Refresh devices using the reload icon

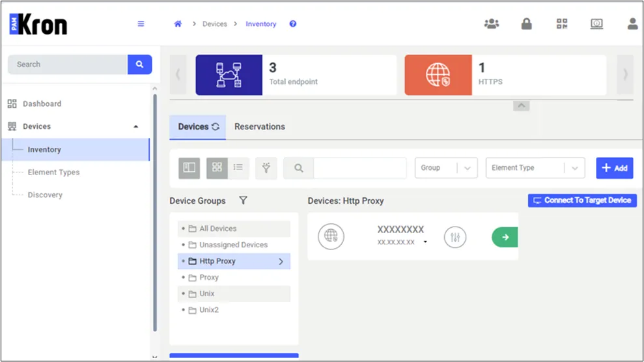(x=216, y=127)
